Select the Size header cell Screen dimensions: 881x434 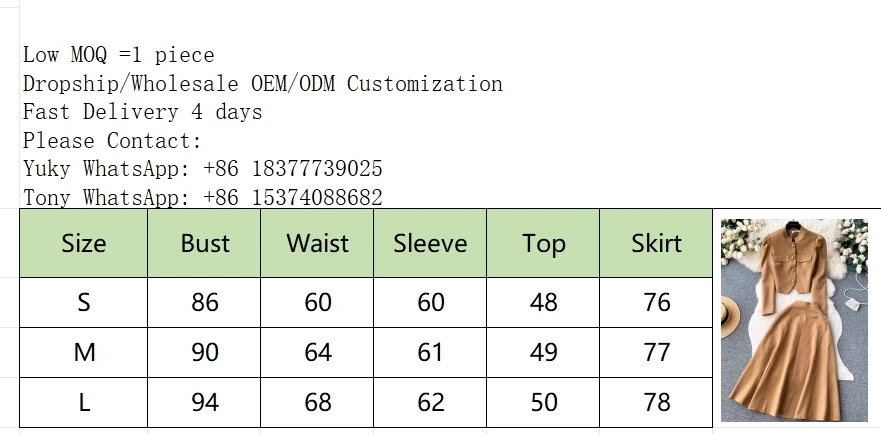click(x=84, y=243)
